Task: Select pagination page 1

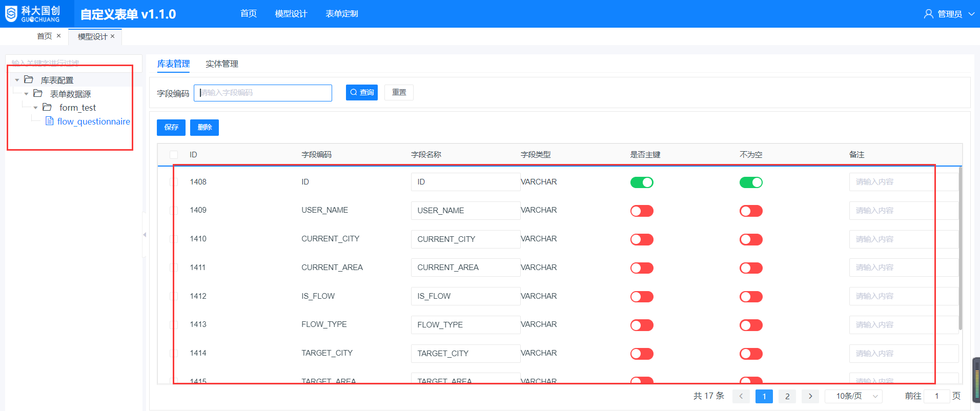Action: (x=764, y=396)
